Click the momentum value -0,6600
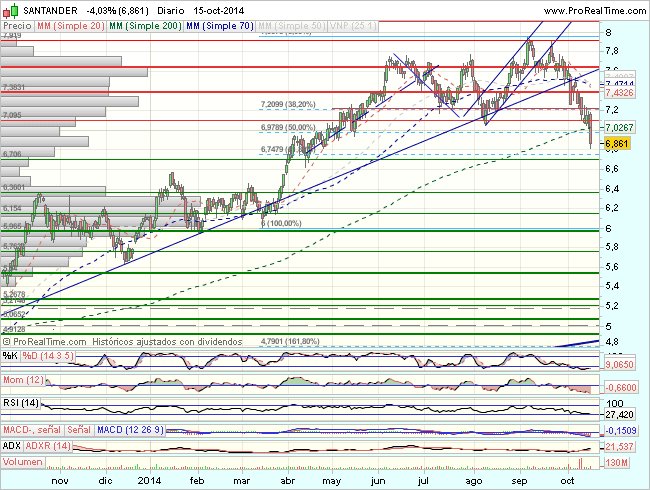This screenshot has height=490, width=650. pos(621,388)
